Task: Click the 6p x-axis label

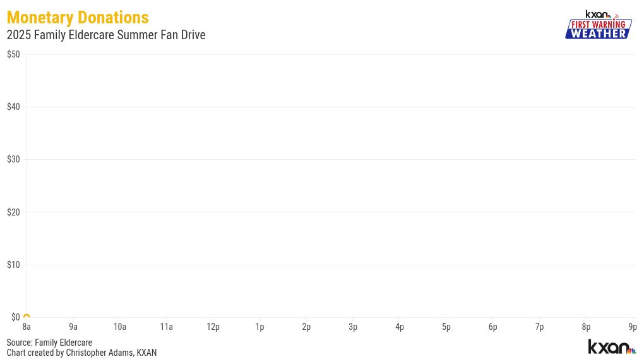Action: pos(492,327)
